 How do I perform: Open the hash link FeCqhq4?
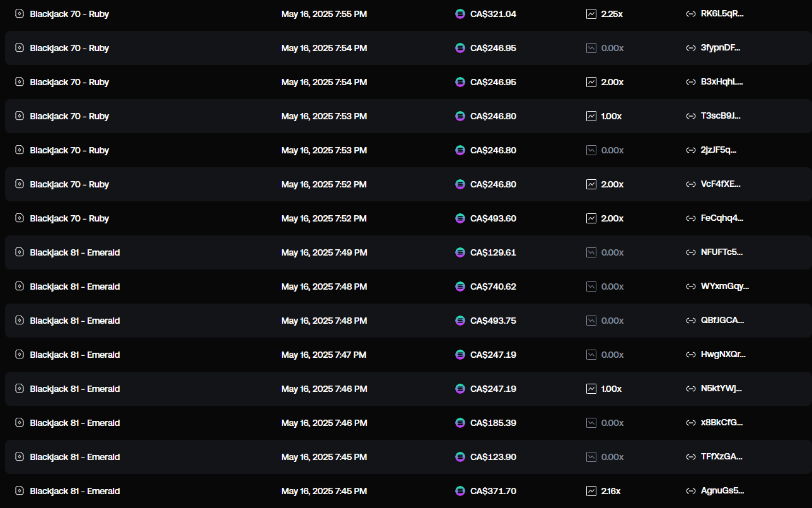tap(722, 218)
